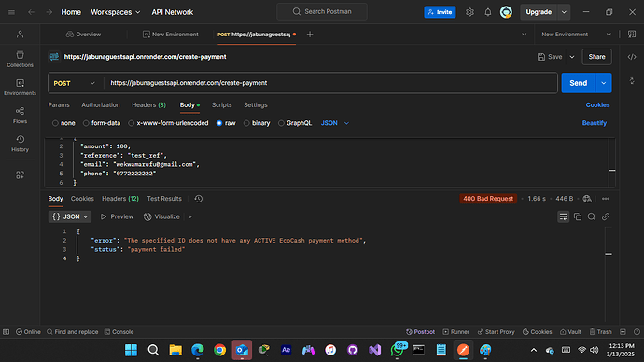Screen dimensions: 644x362
Task: Click the Send button
Action: (579, 83)
